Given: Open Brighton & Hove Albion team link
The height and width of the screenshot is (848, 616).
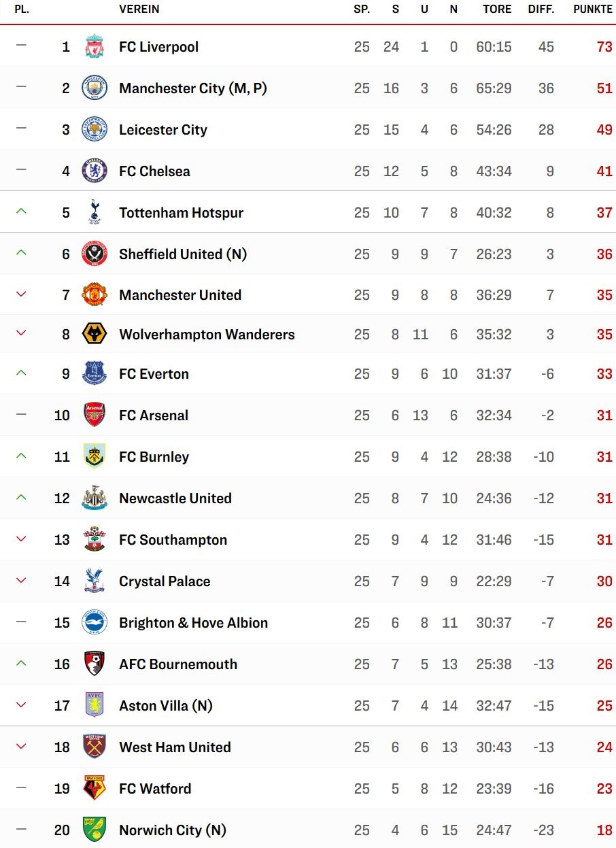Looking at the screenshot, I should (193, 623).
